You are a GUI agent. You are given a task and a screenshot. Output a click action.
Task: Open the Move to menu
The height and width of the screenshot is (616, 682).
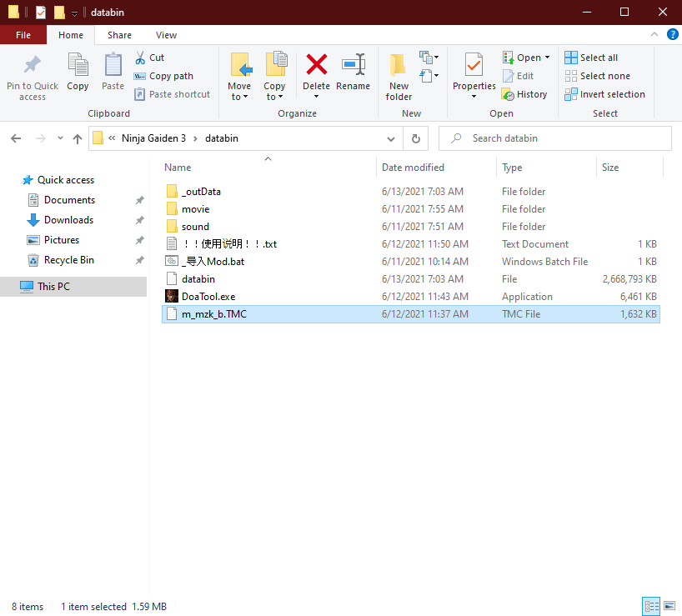tap(239, 77)
